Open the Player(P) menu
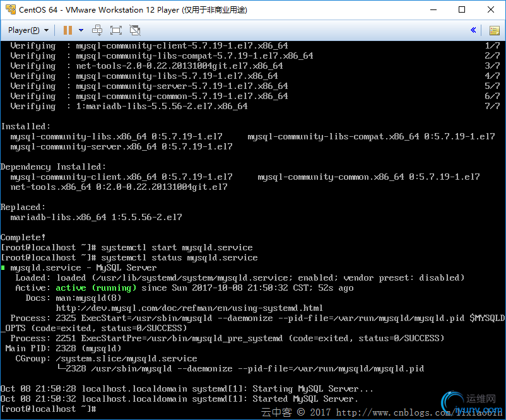The height and width of the screenshot is (420, 506). [28, 30]
